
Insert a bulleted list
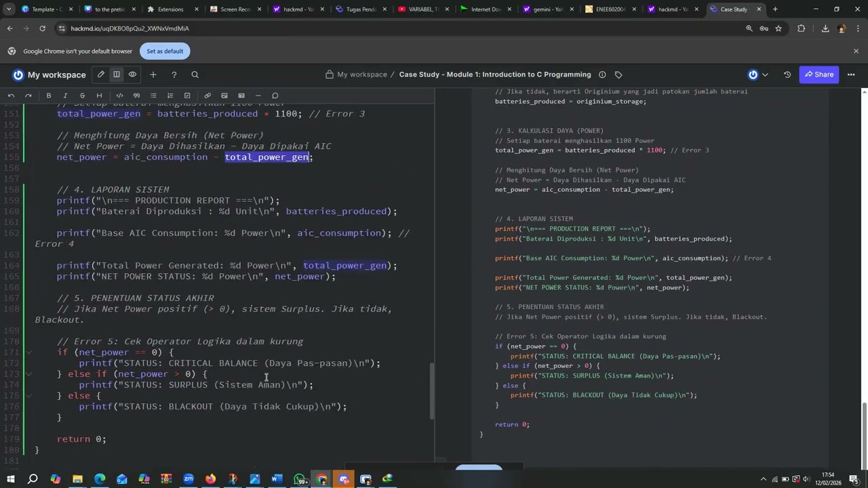153,96
